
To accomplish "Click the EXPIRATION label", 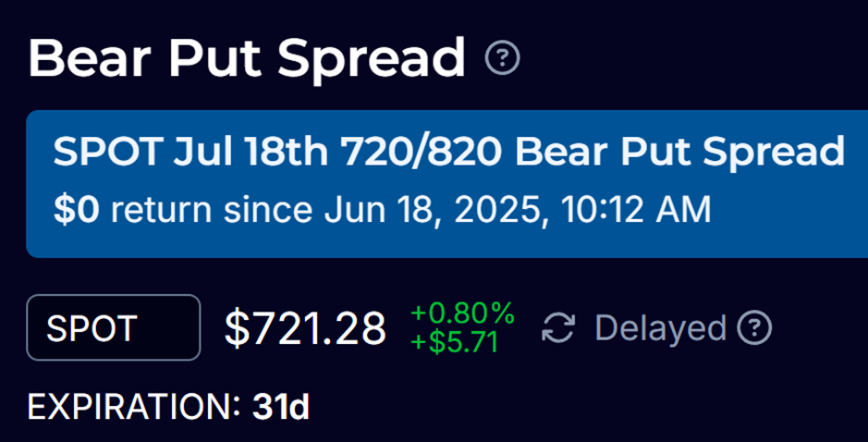I will pyautogui.click(x=134, y=407).
